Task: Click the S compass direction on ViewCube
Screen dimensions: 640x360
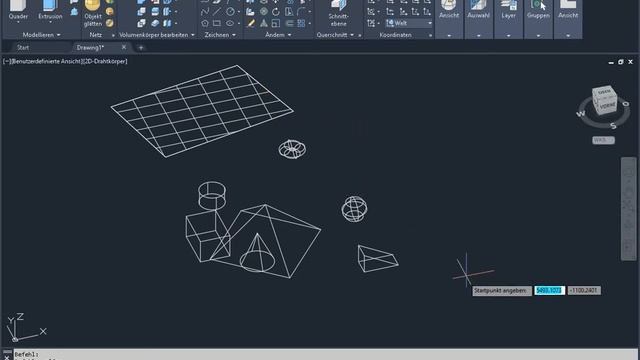Action: [613, 126]
